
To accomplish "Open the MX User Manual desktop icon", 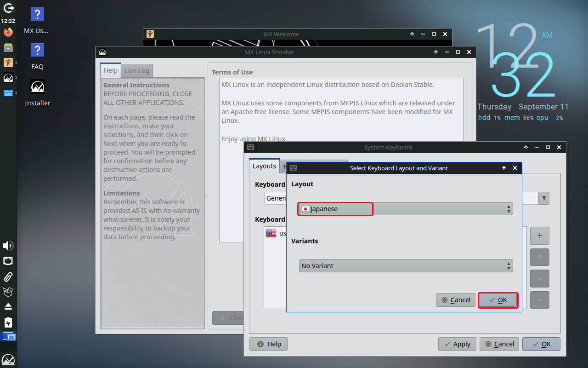I will (37, 21).
